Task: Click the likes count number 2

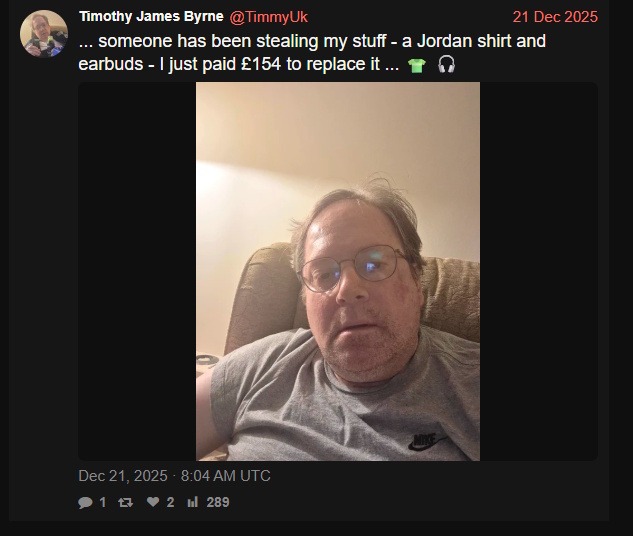Action: click(x=170, y=502)
